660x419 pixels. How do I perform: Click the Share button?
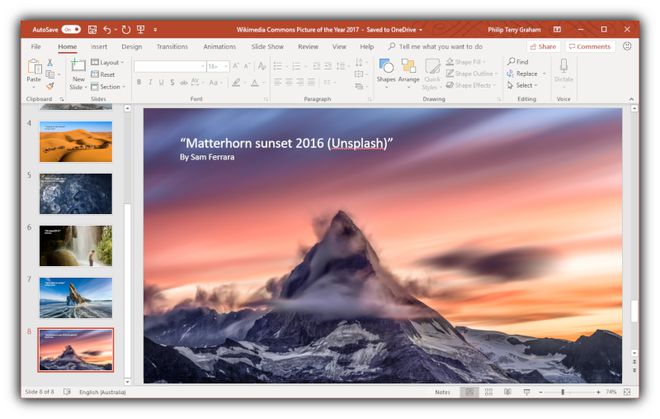[x=543, y=46]
